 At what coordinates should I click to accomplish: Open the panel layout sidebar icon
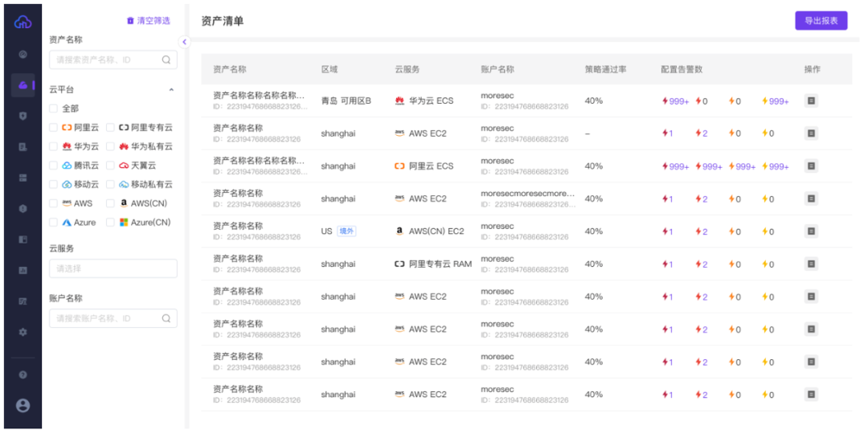coord(23,240)
